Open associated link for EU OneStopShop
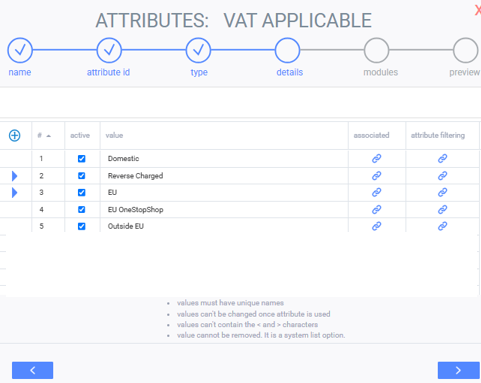481x383 pixels. pos(376,210)
